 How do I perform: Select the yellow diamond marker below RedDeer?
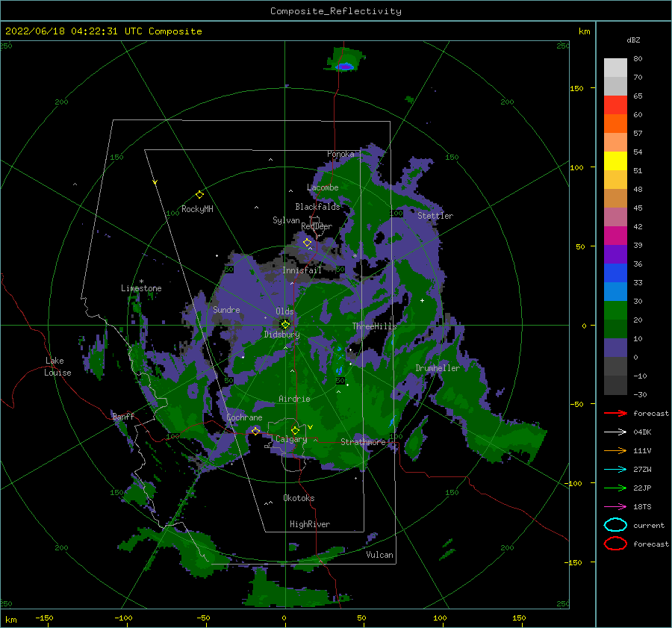[x=308, y=243]
